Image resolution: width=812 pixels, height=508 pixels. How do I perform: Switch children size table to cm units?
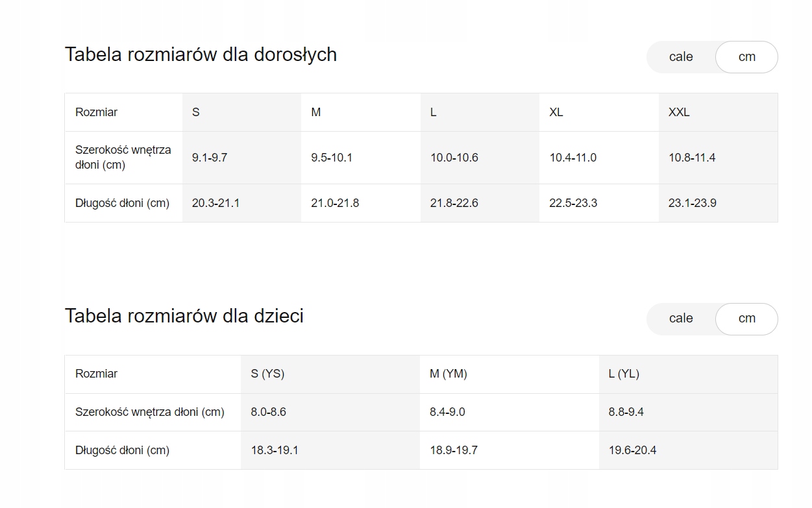746,319
